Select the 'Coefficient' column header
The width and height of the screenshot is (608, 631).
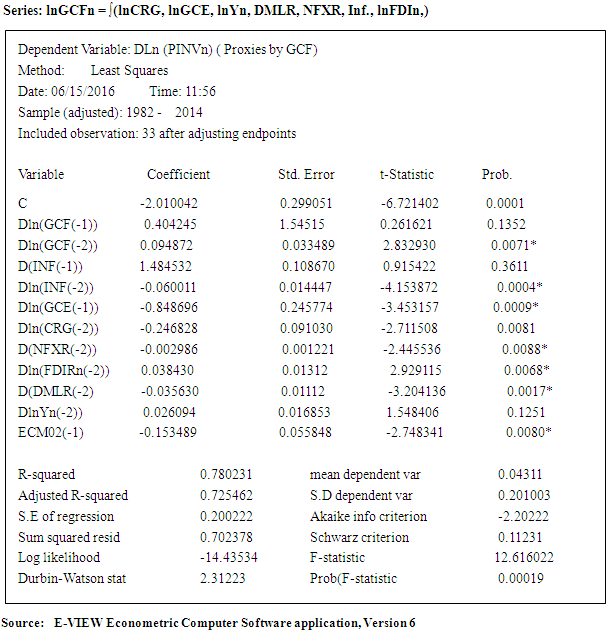178,174
